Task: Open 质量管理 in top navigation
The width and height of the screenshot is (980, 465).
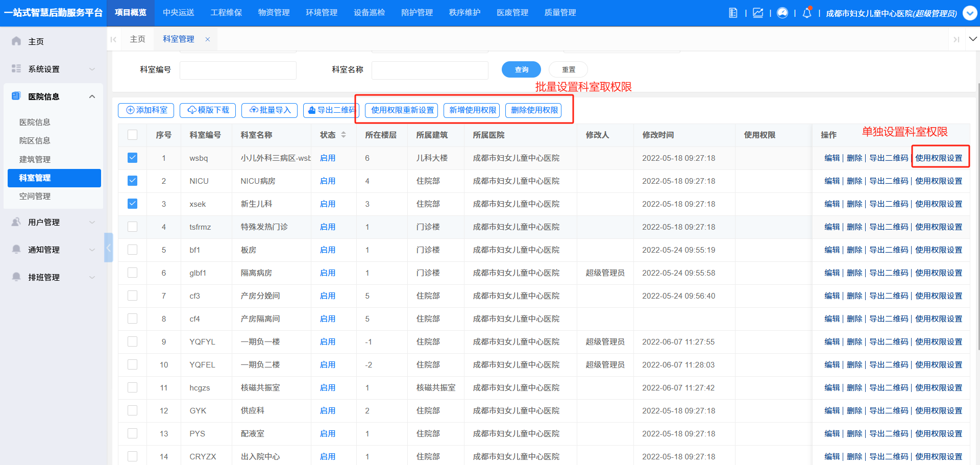Action: click(x=560, y=13)
